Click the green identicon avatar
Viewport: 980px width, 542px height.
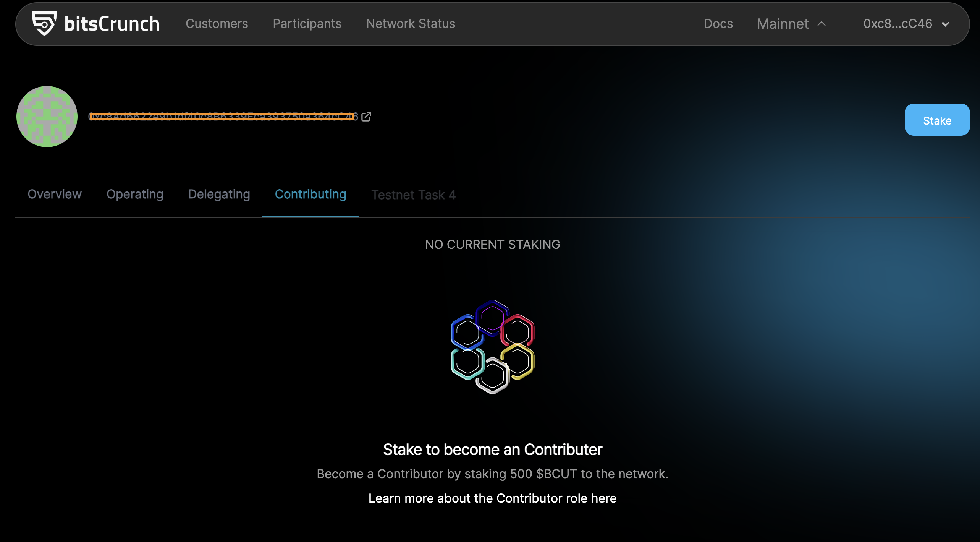pos(47,117)
